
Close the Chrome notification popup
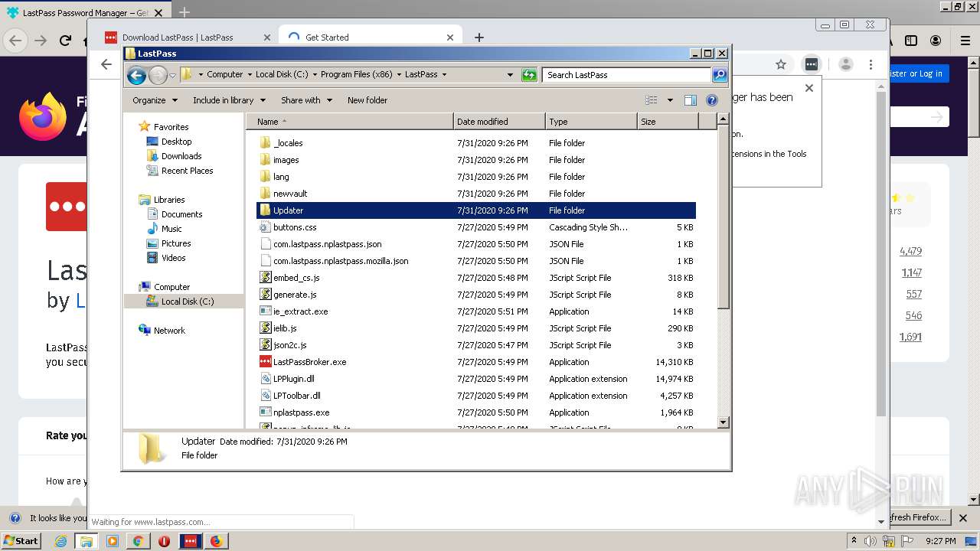pos(809,88)
